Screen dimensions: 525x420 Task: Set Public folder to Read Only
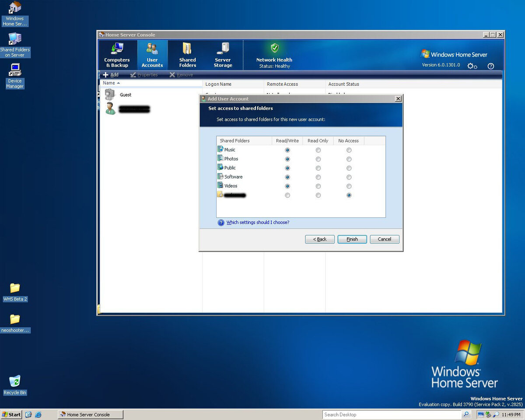click(x=318, y=168)
